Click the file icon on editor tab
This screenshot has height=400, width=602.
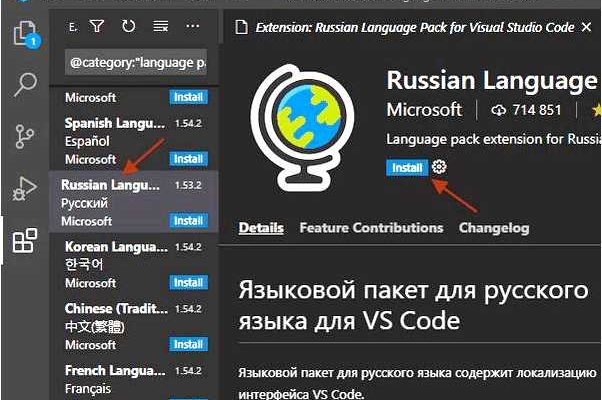point(241,27)
